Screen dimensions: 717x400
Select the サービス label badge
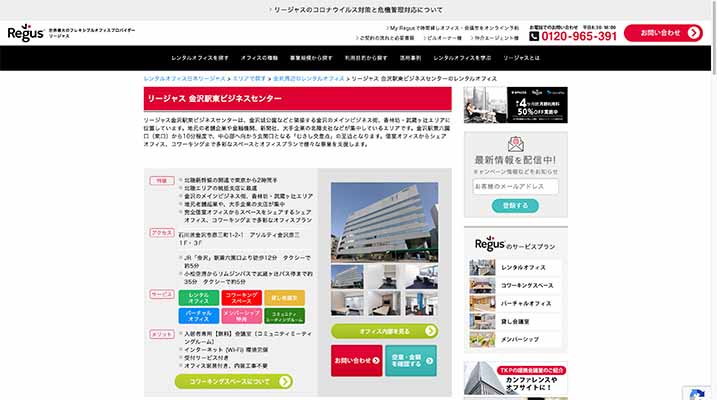tap(162, 294)
